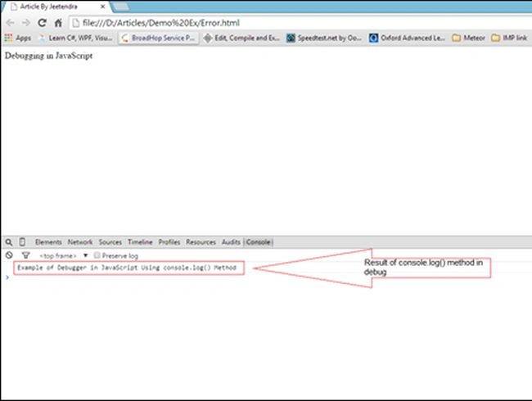Open the BroadHop Service P... bookmark
This screenshot has height=401, width=532.
pos(159,38)
